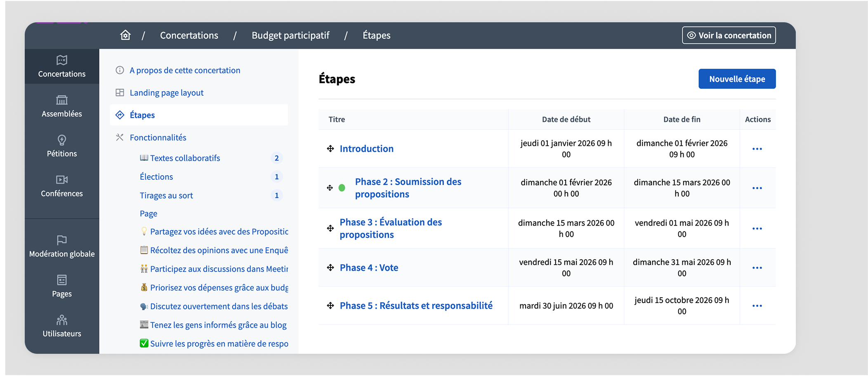This screenshot has height=381, width=868.
Task: Click the Date de fin column header
Action: pos(682,119)
